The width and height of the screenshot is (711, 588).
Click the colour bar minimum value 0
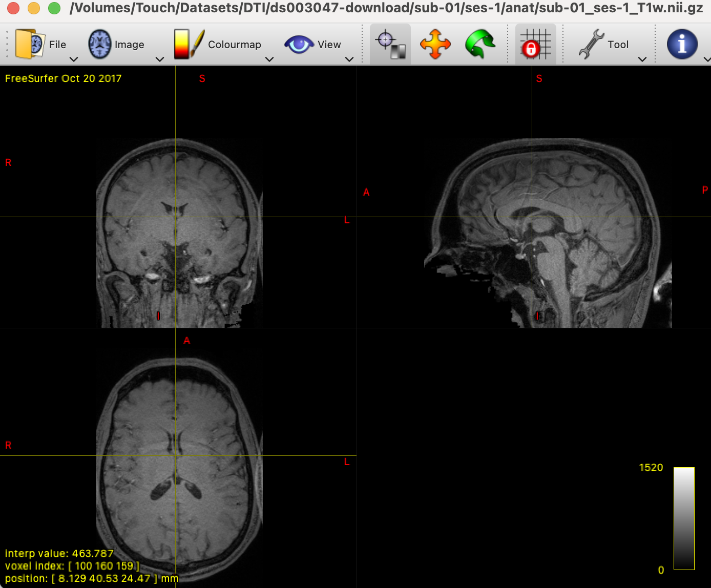661,570
